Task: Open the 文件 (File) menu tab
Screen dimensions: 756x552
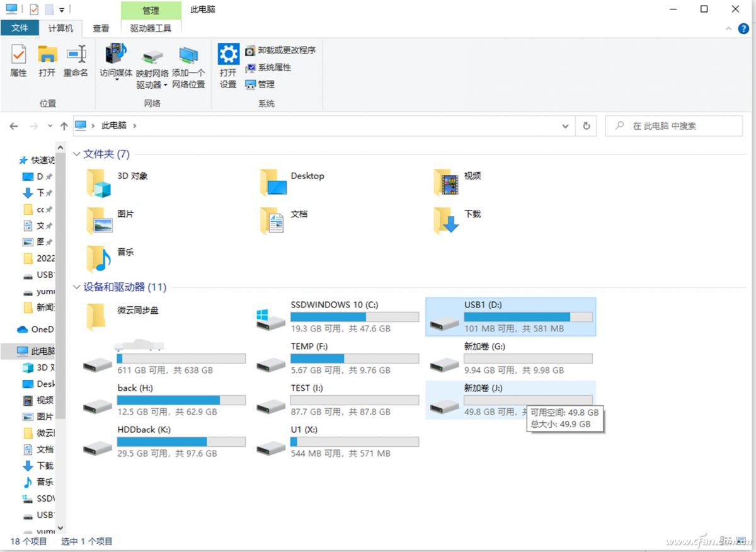Action: pyautogui.click(x=20, y=28)
